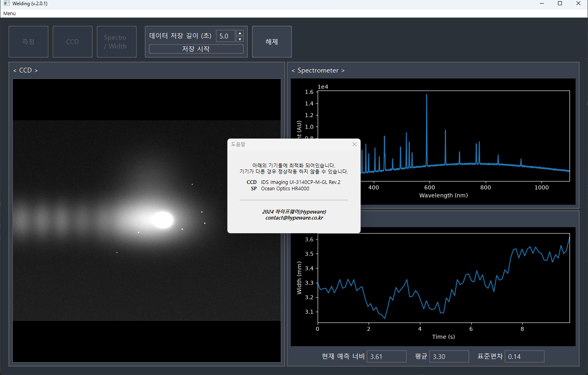Click the 해제 button

[x=272, y=42]
